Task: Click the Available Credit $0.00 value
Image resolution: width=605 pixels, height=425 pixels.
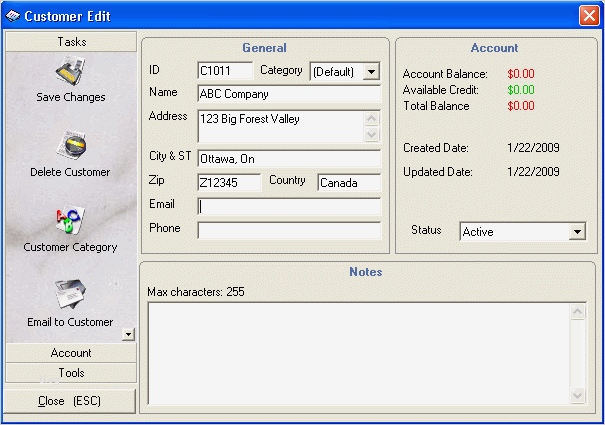Action: click(521, 90)
